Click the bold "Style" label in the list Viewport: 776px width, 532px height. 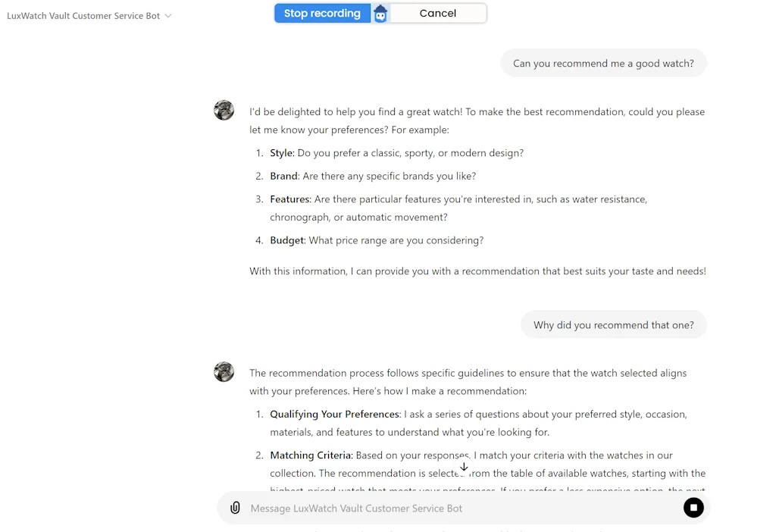(281, 152)
